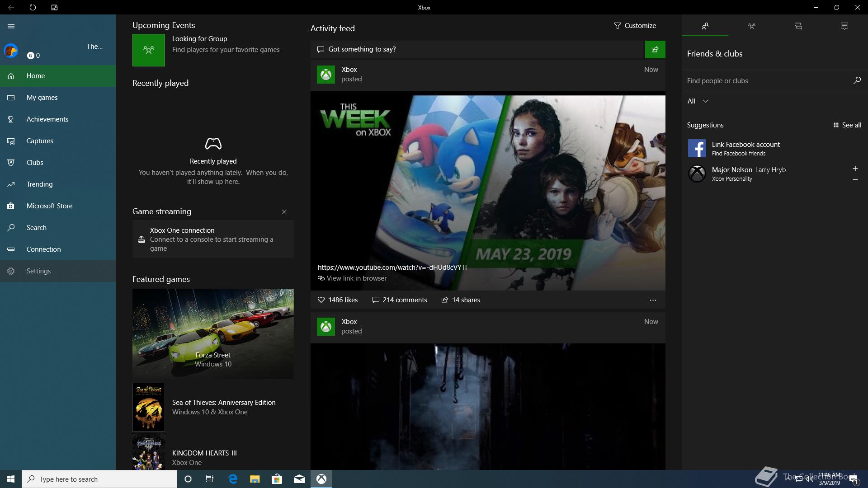Select the Friends tab icon
This screenshot has height=488, width=868.
(x=705, y=26)
